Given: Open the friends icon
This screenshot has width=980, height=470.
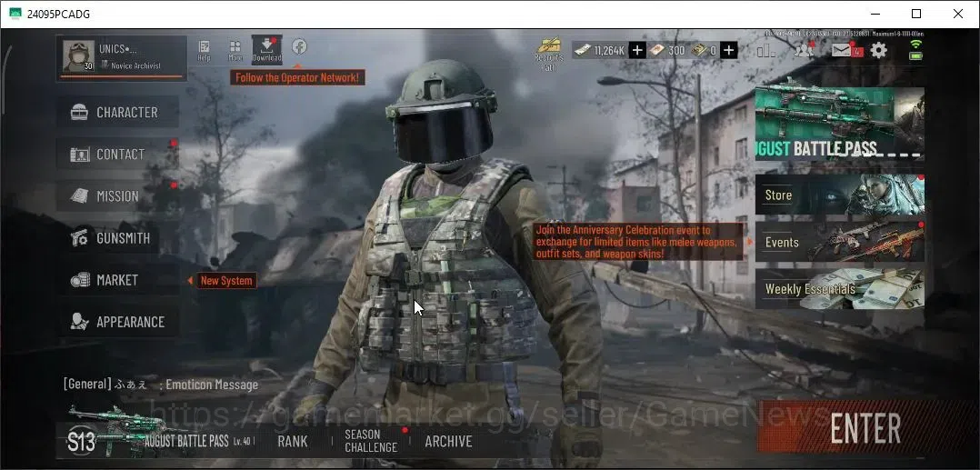Looking at the screenshot, I should (x=804, y=50).
